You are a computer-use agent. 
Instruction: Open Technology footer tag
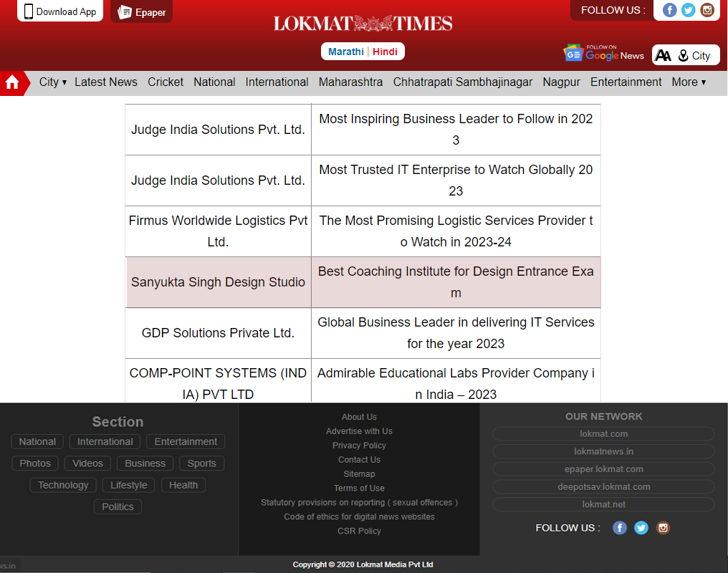[x=63, y=486]
